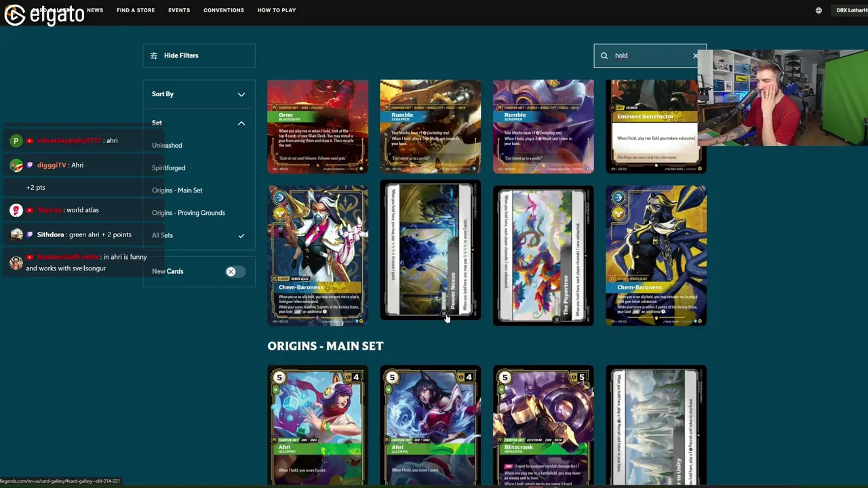Image resolution: width=868 pixels, height=488 pixels.
Task: Open the Papertree battlefield card
Action: point(543,256)
